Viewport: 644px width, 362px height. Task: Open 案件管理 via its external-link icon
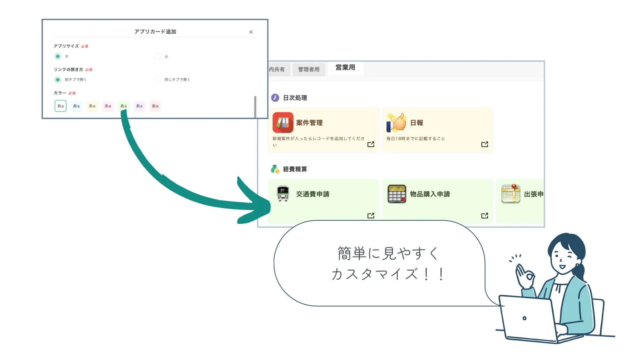point(371,145)
